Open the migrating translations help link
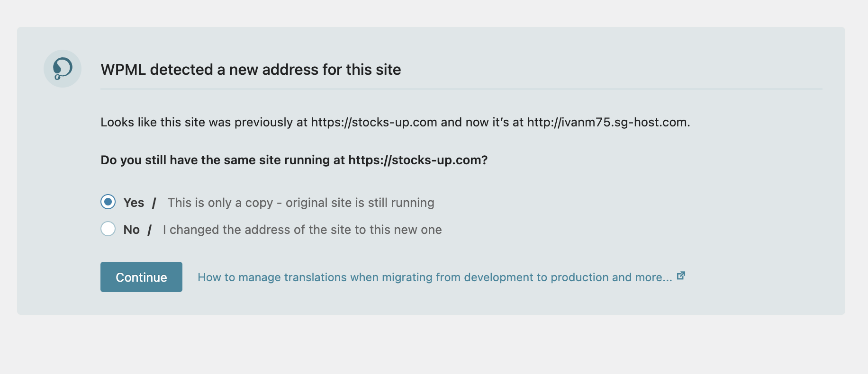 435,277
